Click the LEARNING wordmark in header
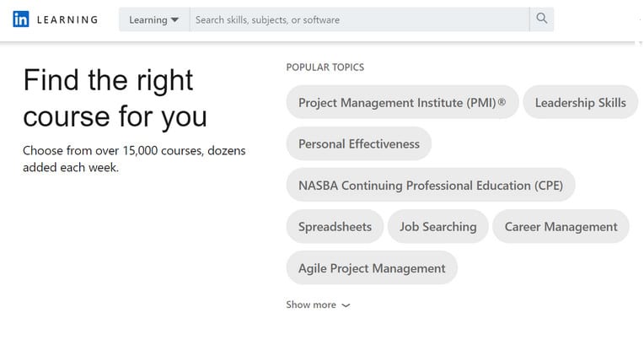The image size is (644, 356). click(x=67, y=19)
